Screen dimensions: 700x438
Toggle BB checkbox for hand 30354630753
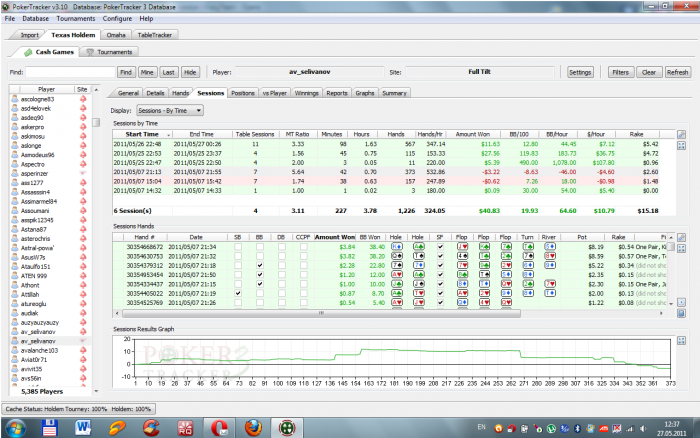point(259,256)
